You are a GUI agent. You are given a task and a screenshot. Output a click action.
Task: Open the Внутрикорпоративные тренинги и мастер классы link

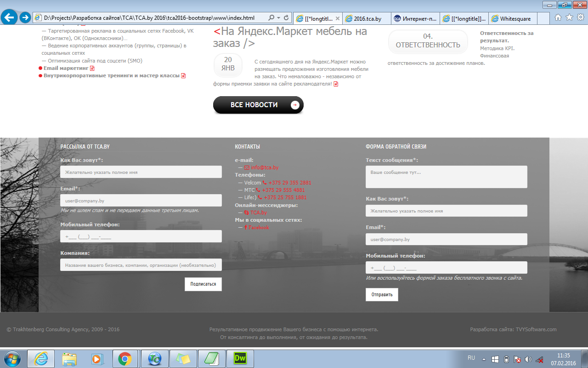pos(112,75)
